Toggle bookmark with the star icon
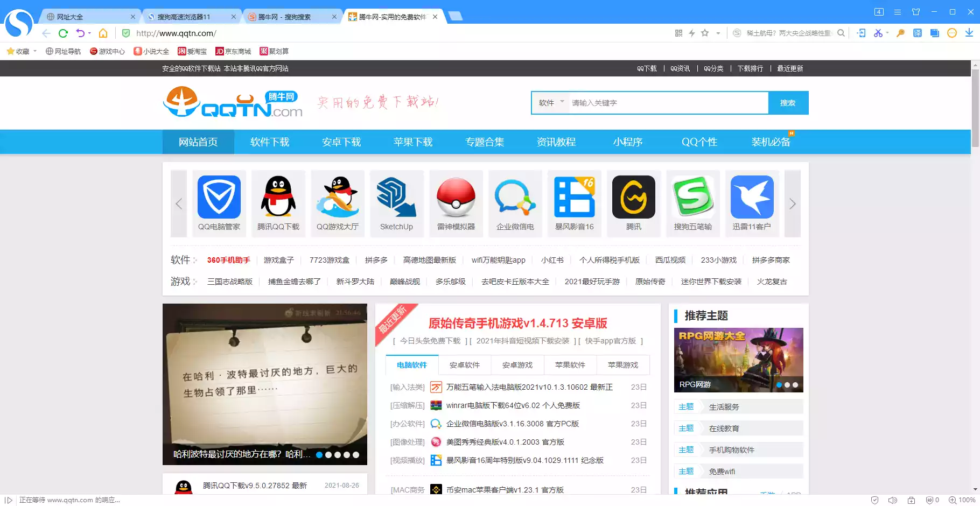Viewport: 980px width, 506px height. click(x=705, y=33)
